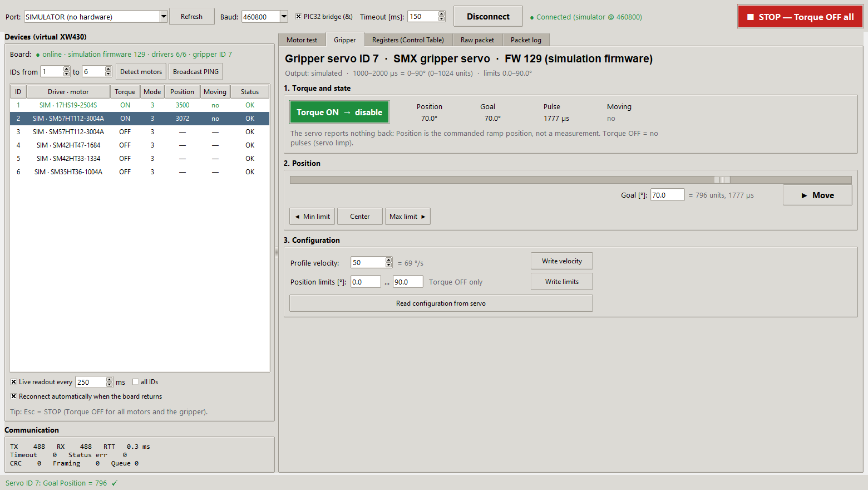Switch to the Packet log tab
The width and height of the screenshot is (868, 490).
tap(526, 40)
